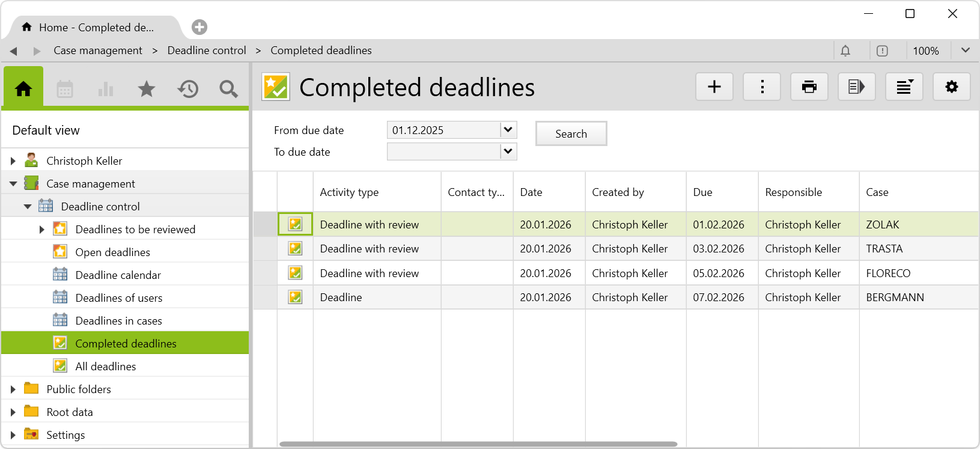The height and width of the screenshot is (449, 980).
Task: Select the ZOLAK row deadline icon
Action: [295, 224]
